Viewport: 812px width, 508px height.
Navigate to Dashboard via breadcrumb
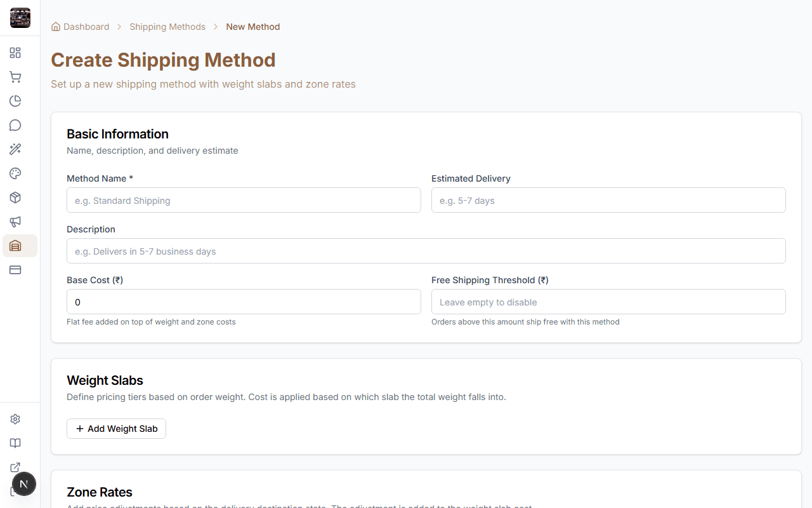point(86,27)
